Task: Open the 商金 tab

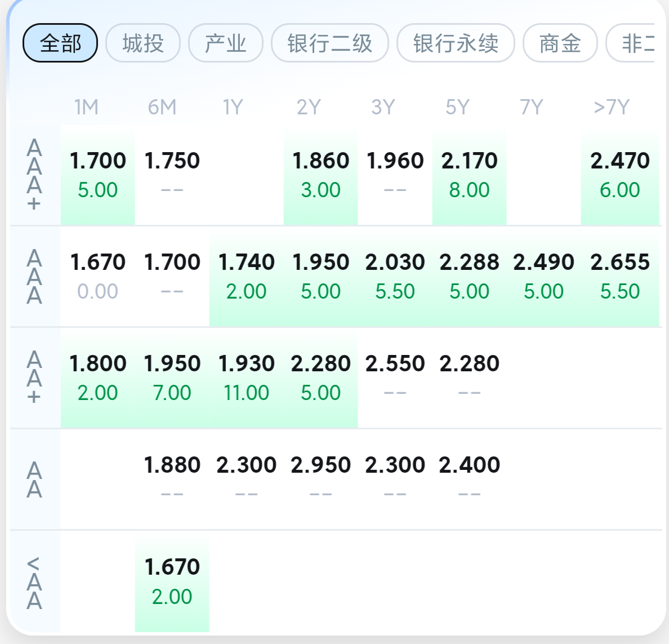Action: click(560, 43)
